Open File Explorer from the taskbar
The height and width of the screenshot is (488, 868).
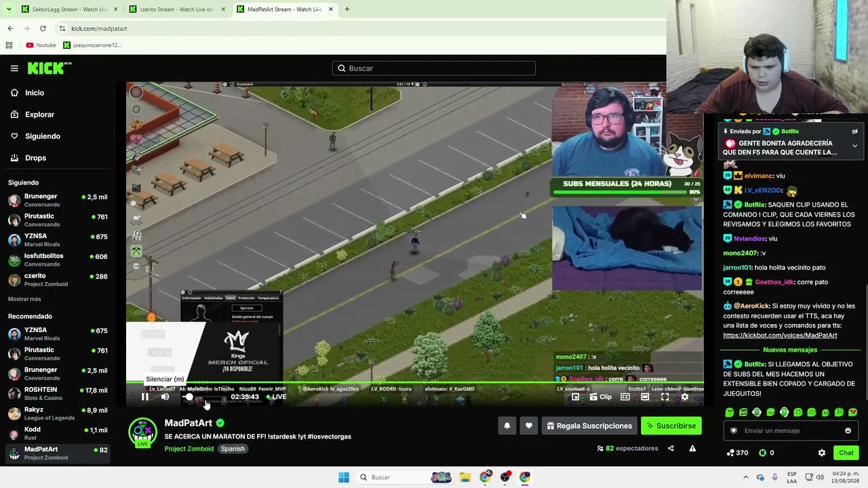[465, 477]
